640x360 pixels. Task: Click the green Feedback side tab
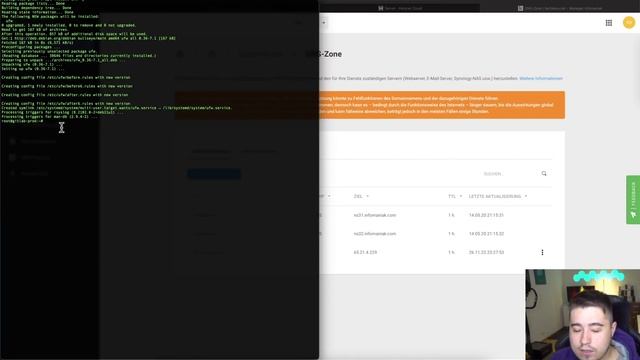coord(633,200)
